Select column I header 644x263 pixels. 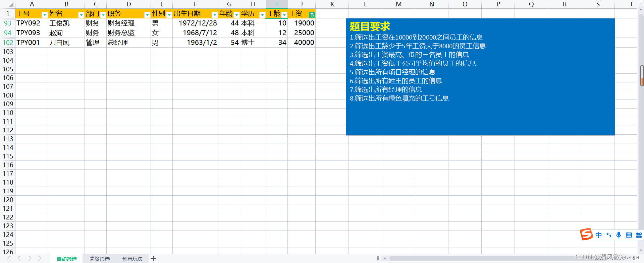[277, 4]
